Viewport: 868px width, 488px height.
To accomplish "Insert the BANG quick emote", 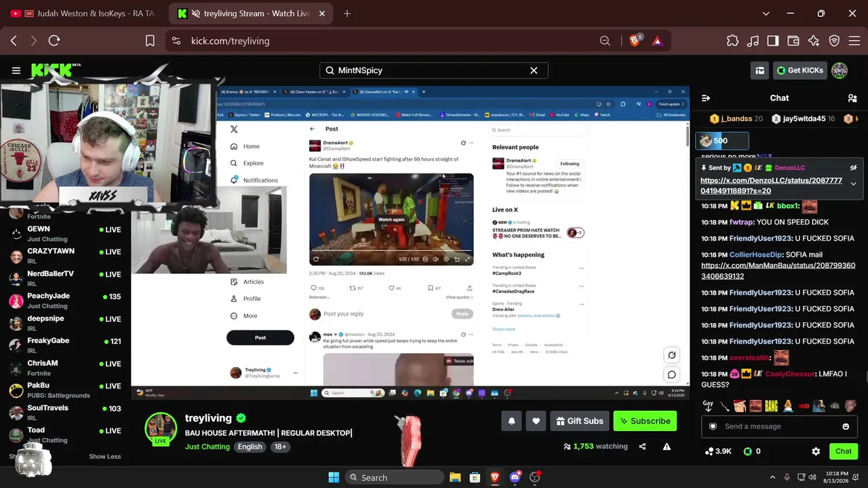I will tap(771, 406).
